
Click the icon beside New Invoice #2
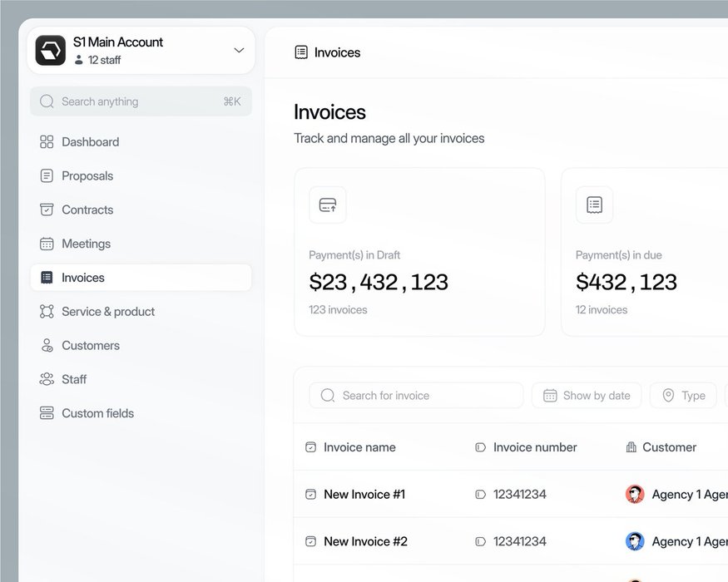[310, 541]
